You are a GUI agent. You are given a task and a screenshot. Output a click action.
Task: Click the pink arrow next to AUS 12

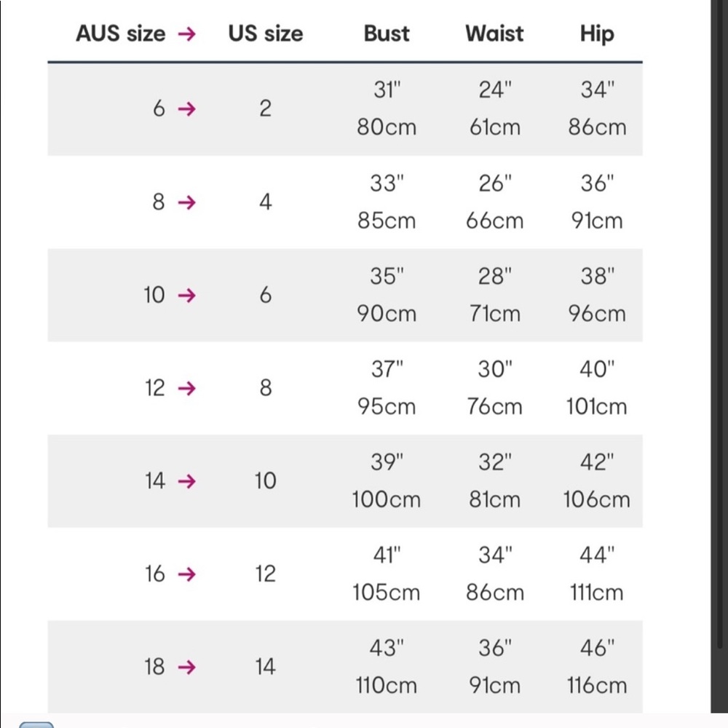coord(187,389)
